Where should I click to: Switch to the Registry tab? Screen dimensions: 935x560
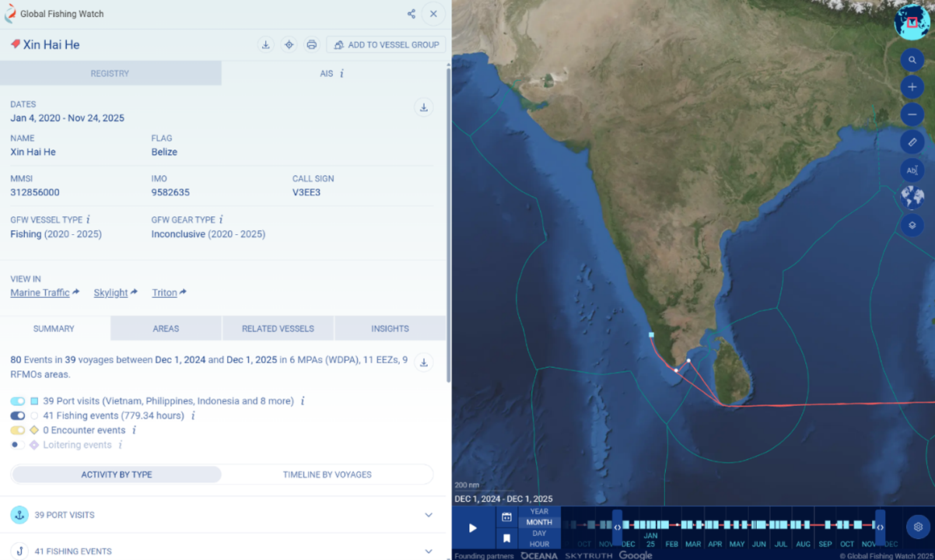coord(110,74)
